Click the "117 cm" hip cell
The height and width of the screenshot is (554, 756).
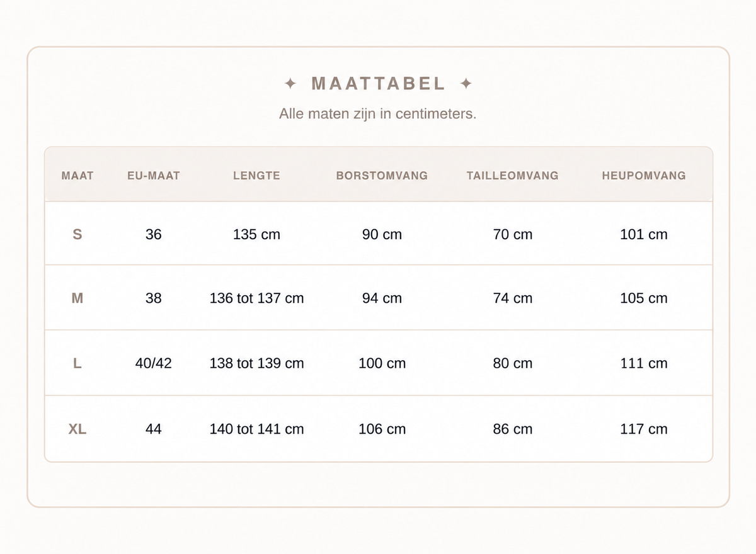pos(644,429)
